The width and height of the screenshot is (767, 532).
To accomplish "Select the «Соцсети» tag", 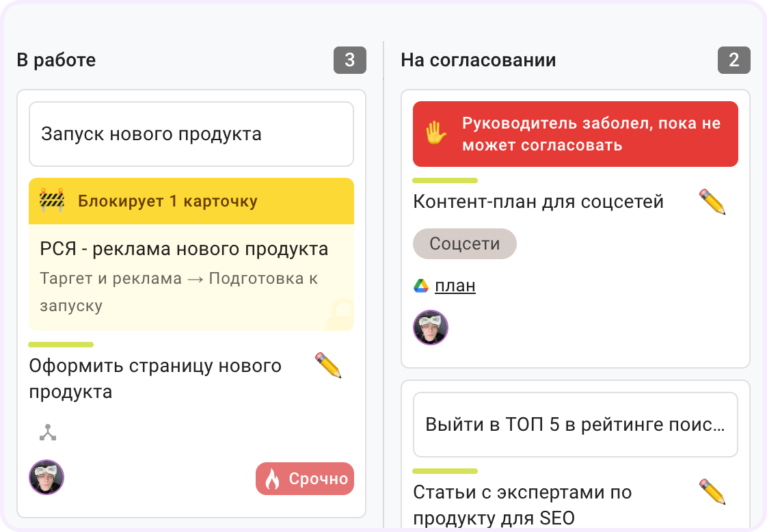I will click(464, 244).
